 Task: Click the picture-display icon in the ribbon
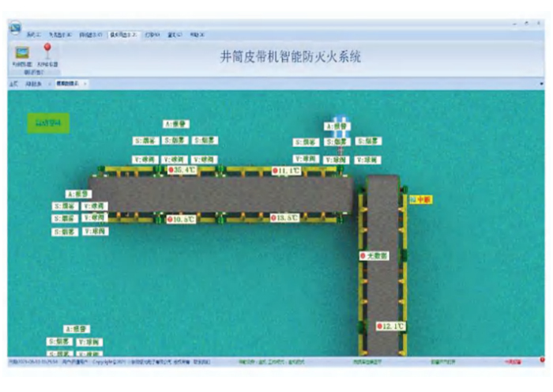coord(21,53)
